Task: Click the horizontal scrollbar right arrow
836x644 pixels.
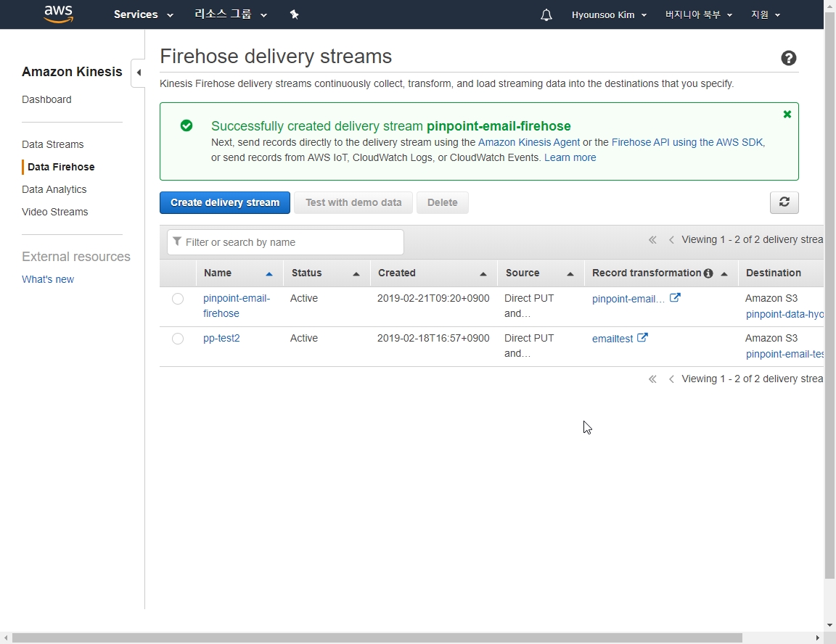Action: (817, 638)
